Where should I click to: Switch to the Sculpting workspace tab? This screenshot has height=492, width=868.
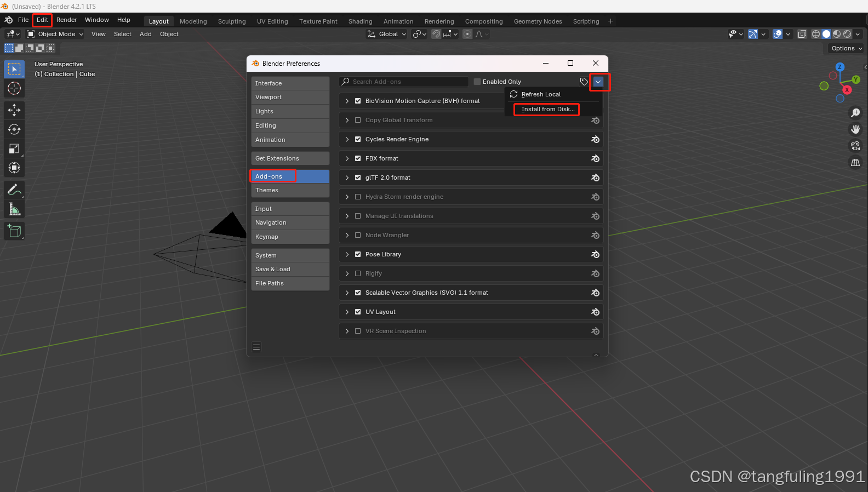(x=232, y=21)
